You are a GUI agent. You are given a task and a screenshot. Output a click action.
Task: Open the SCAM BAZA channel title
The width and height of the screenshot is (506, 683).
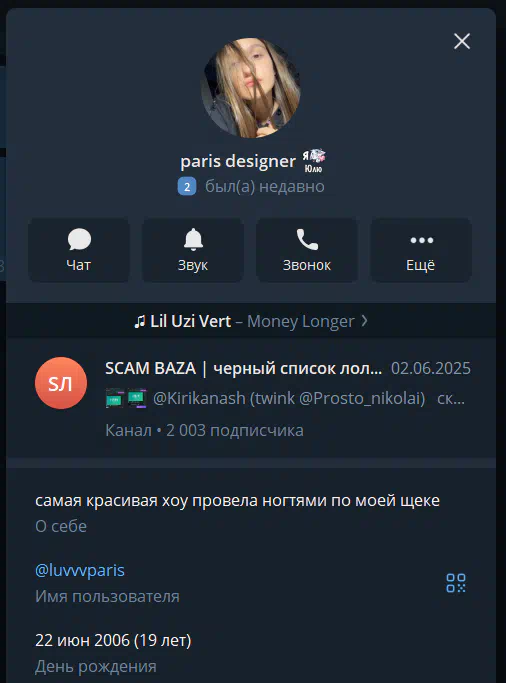[243, 369]
